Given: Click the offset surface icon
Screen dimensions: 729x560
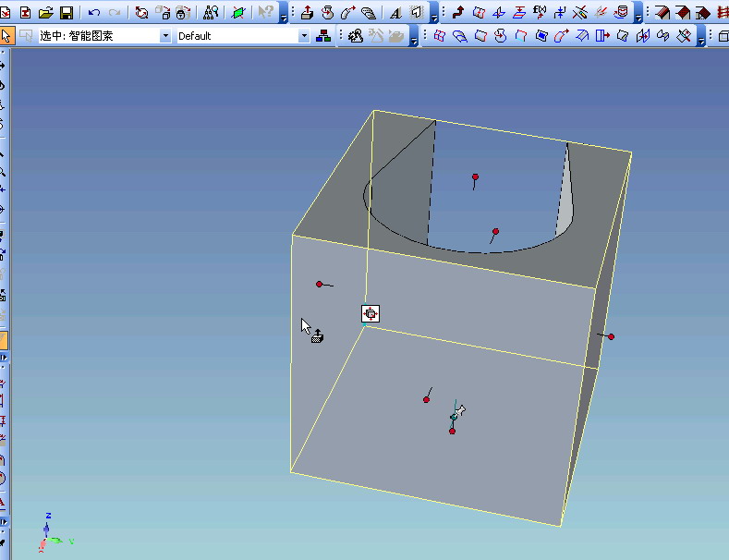Looking at the screenshot, I should click(581, 36).
